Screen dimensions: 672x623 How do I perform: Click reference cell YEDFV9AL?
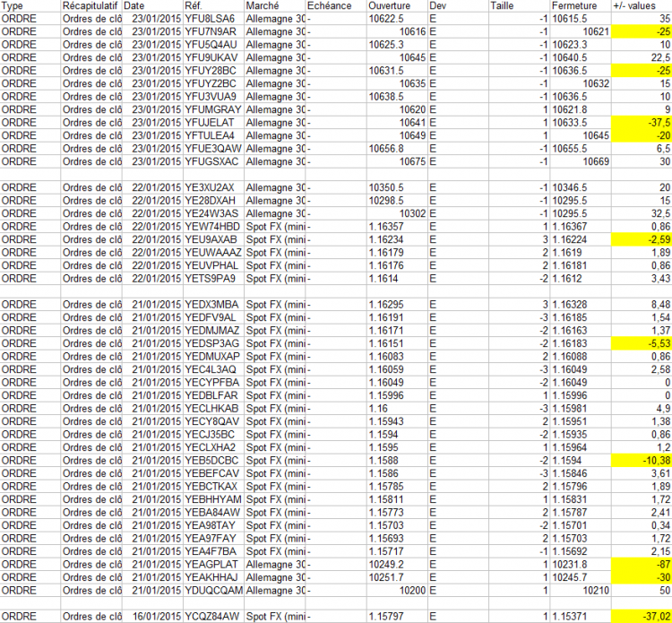(x=214, y=317)
